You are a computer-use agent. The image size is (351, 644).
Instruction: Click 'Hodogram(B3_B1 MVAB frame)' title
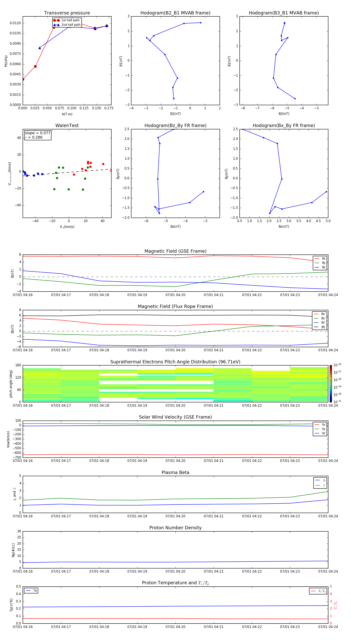click(x=284, y=13)
